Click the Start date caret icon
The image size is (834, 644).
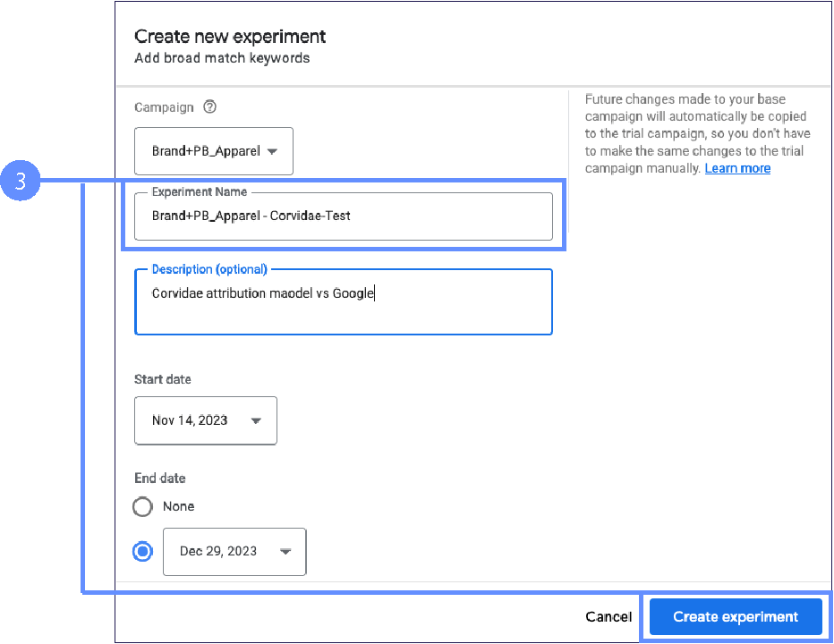(x=257, y=420)
